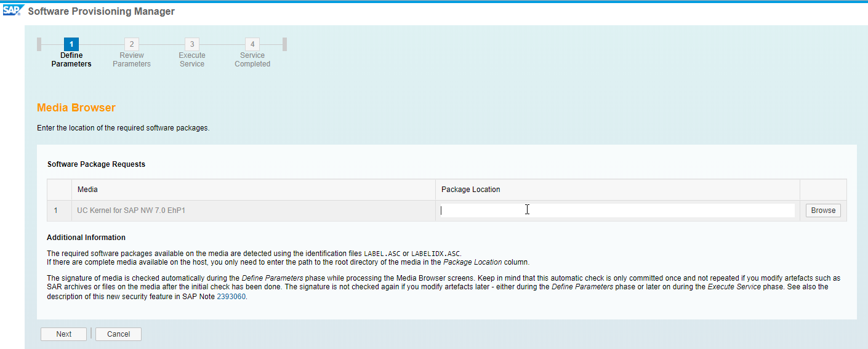Screen dimensions: 868x349
Task: Select UC Kernel for SAP NW 7.0 EhP1 cell
Action: [x=254, y=211]
